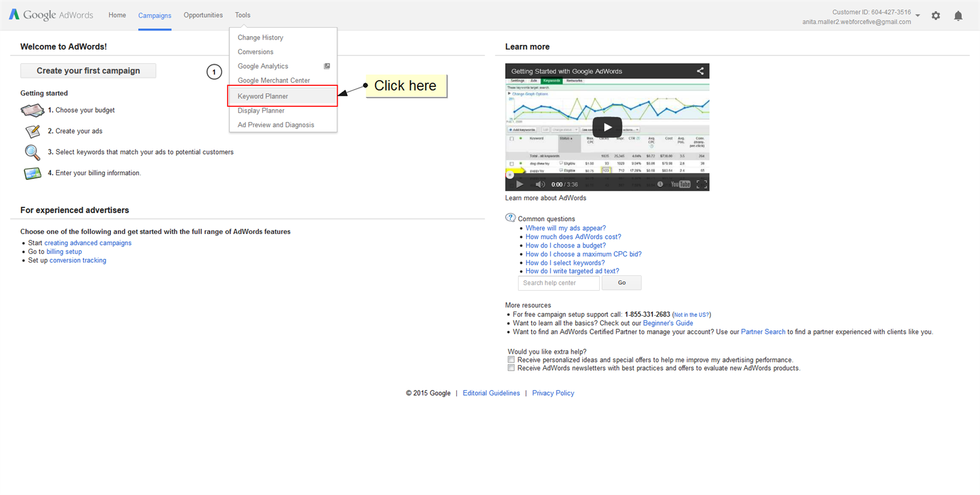Expand the Customer ID account dropdown arrow
The height and width of the screenshot is (495, 980).
point(918,16)
